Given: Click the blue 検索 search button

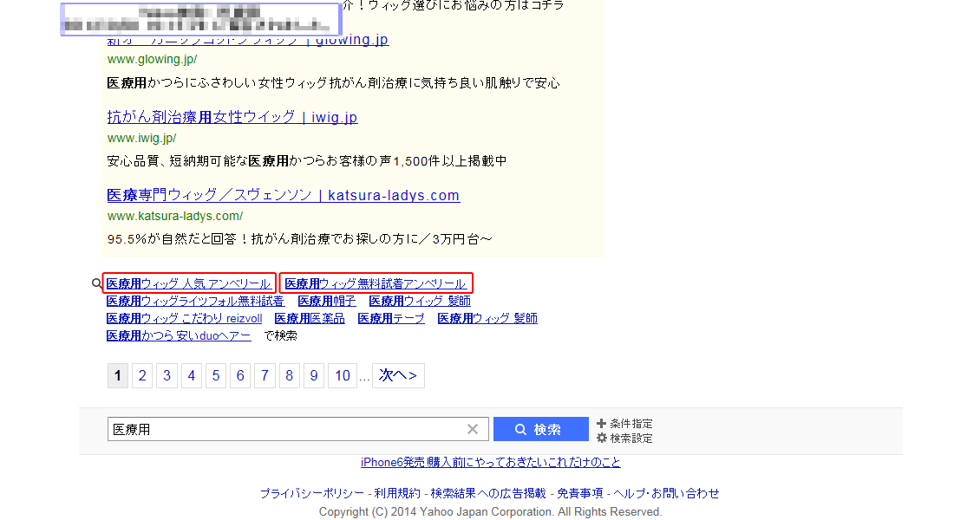Looking at the screenshot, I should (540, 429).
